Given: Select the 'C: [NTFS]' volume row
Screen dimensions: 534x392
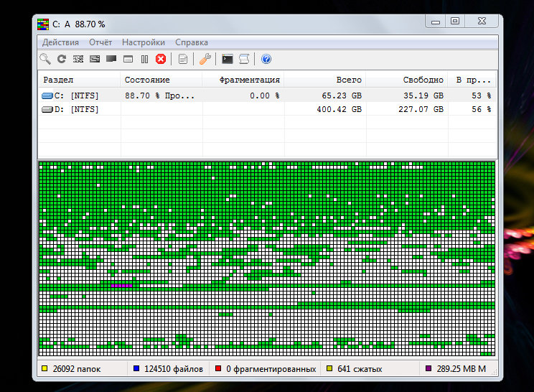Looking at the screenshot, I should (x=267, y=95).
